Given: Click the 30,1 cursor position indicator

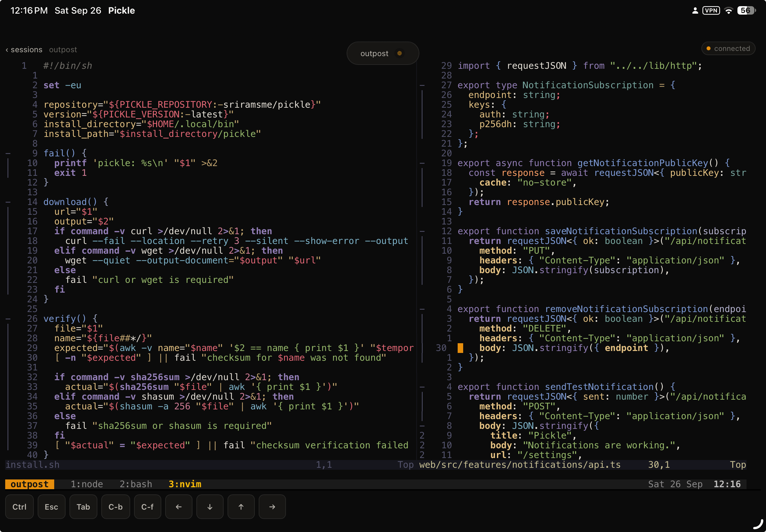Looking at the screenshot, I should click(x=659, y=465).
